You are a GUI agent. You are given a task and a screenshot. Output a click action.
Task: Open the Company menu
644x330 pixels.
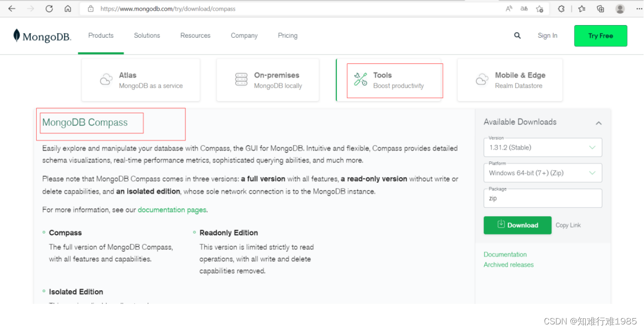[244, 35]
